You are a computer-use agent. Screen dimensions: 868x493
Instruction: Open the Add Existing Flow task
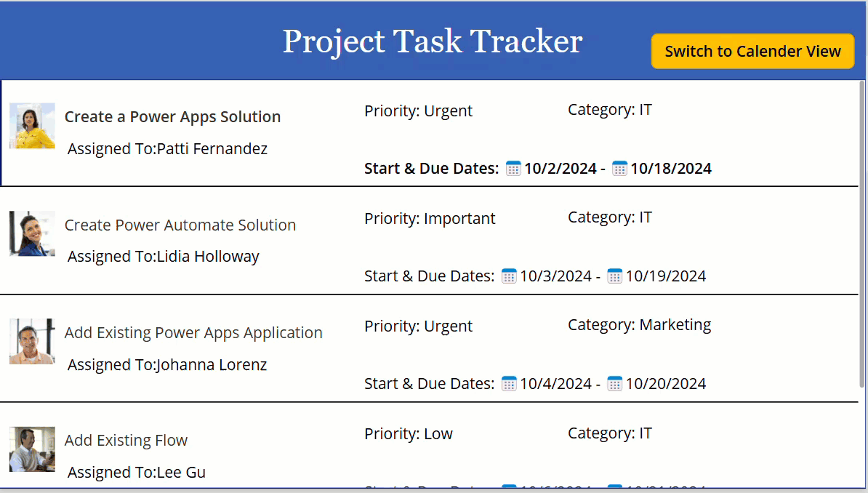click(x=126, y=440)
